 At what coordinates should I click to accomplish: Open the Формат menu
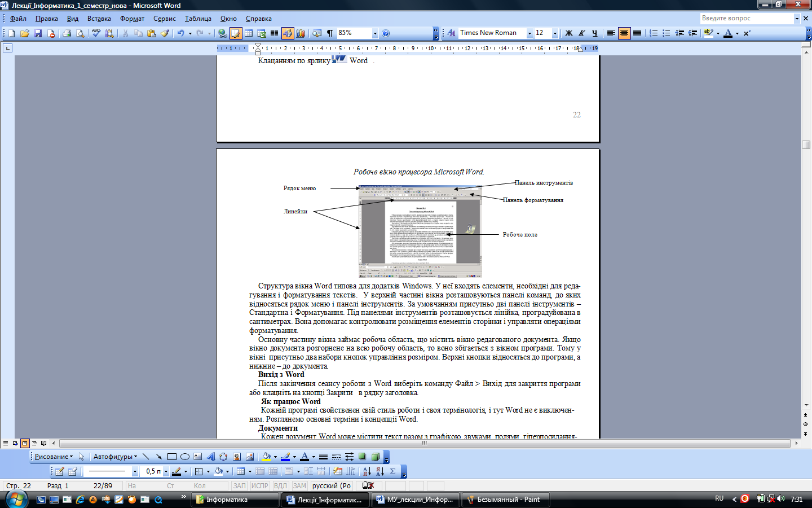pos(132,19)
